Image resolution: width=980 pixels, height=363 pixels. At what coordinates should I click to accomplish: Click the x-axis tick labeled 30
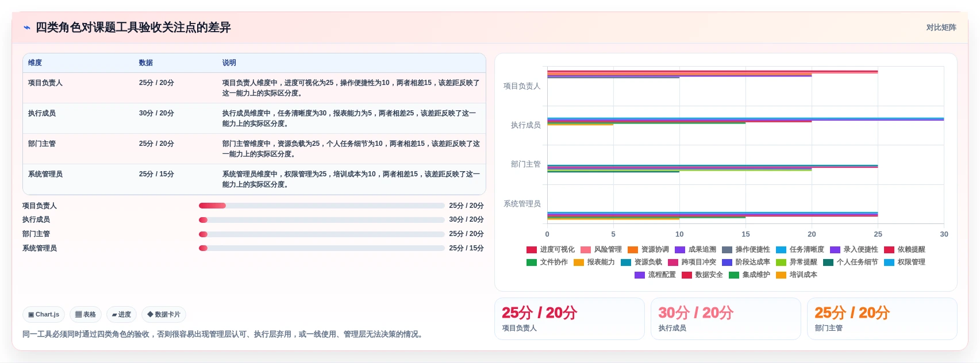(944, 234)
